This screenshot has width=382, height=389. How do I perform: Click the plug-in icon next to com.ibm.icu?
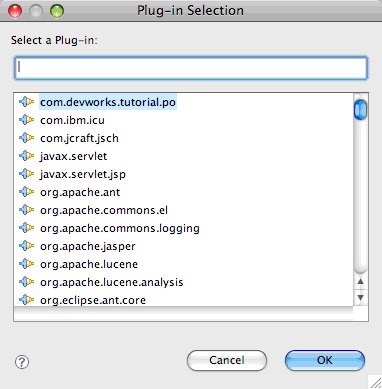pos(27,120)
